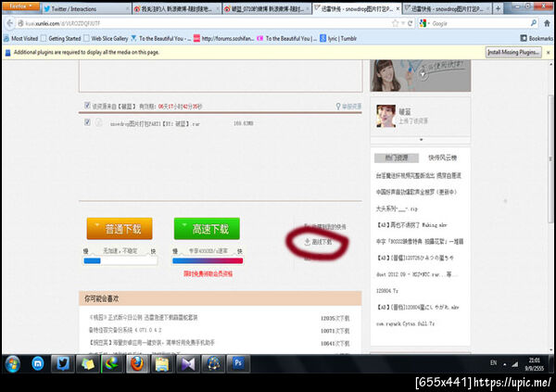Bookmark this page with the star icon
The image size is (556, 392).
pyautogui.click(x=395, y=23)
